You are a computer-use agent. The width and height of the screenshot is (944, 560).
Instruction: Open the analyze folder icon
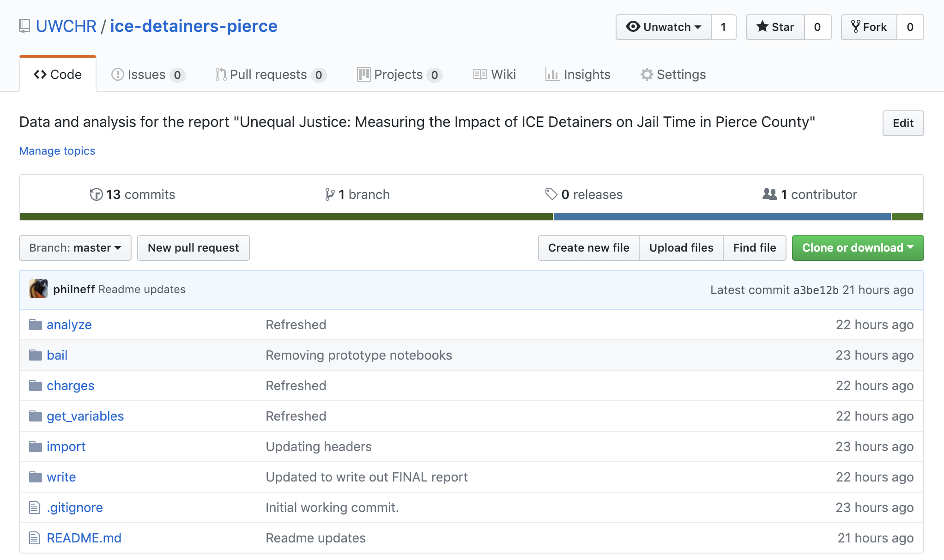(x=36, y=325)
